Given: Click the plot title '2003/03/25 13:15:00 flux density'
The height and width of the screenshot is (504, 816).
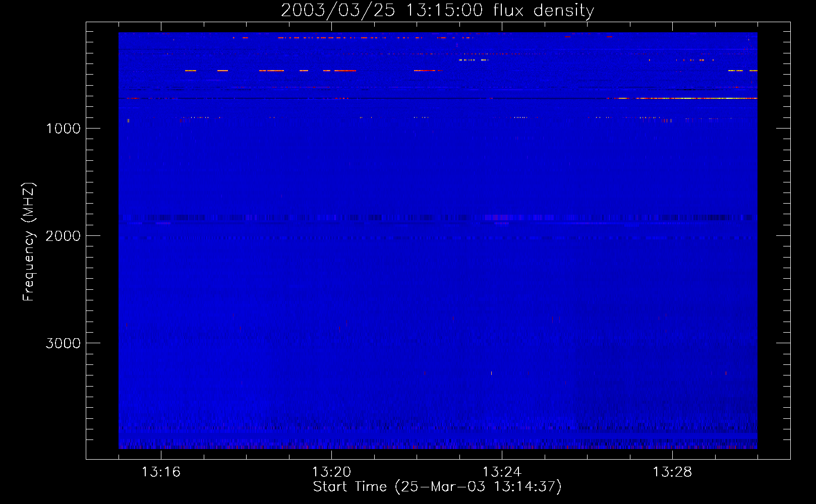Looking at the screenshot, I should (x=437, y=11).
